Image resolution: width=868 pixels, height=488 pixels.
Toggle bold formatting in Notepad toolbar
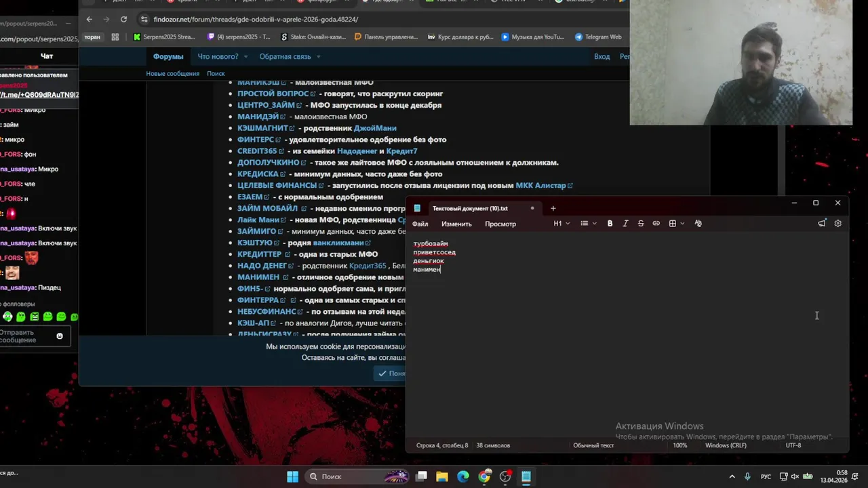[610, 223]
